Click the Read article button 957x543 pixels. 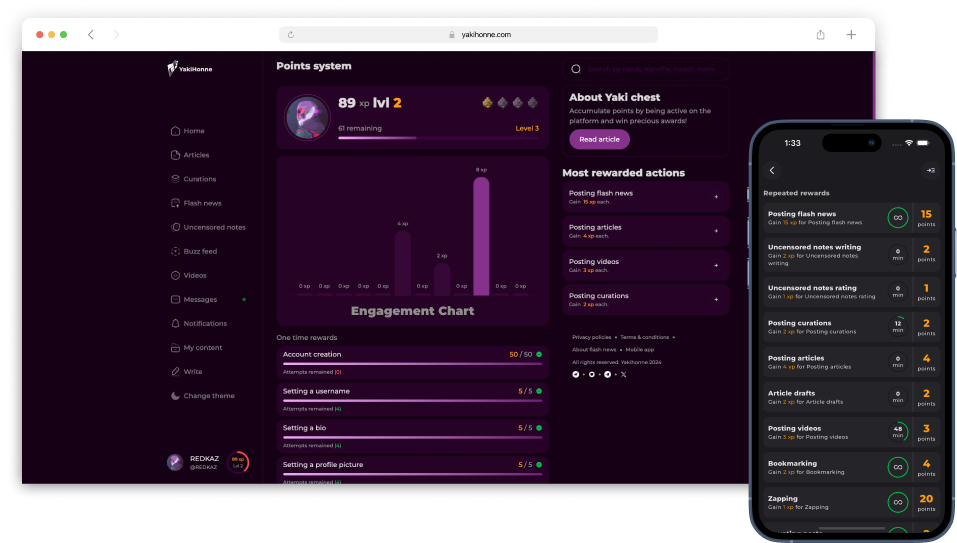(x=599, y=139)
